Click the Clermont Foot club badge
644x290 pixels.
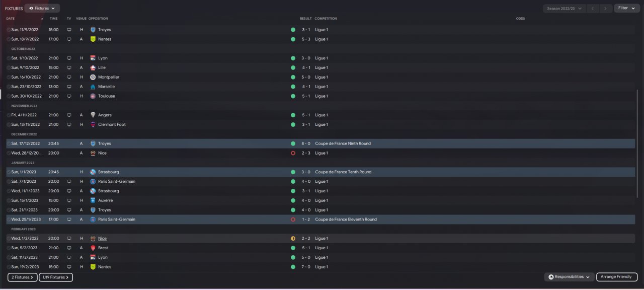pyautogui.click(x=93, y=124)
